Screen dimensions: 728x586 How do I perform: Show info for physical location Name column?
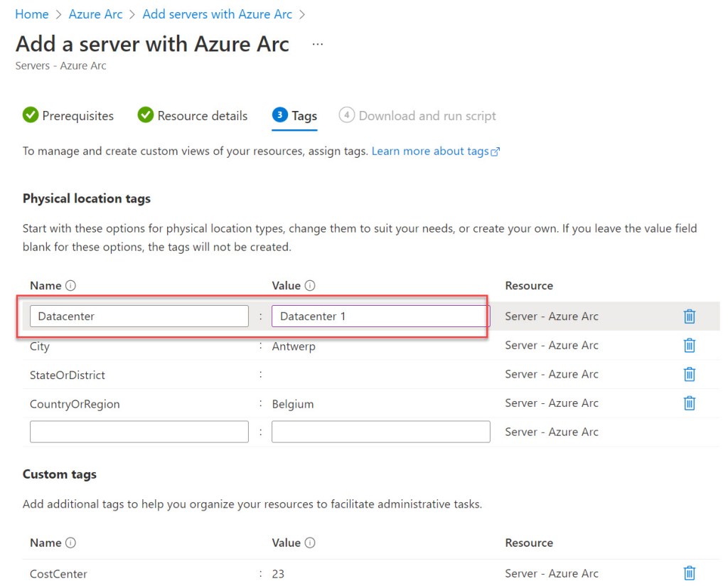pyautogui.click(x=70, y=286)
